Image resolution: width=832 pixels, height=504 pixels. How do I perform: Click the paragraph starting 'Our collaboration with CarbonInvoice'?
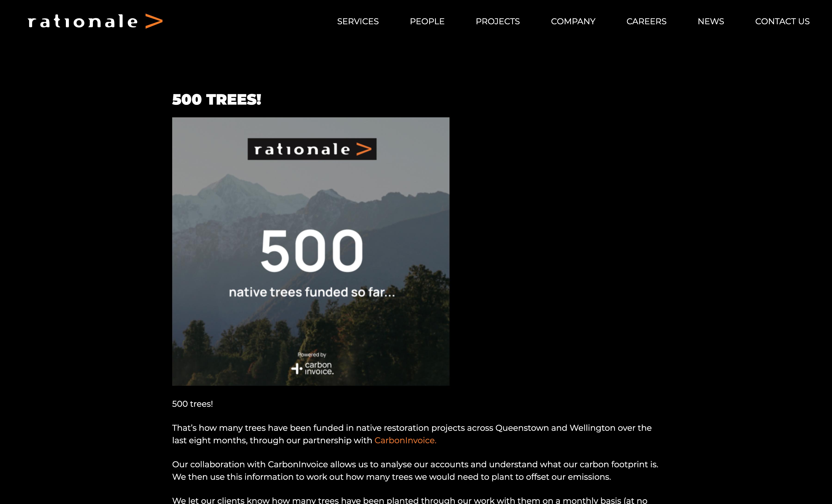click(x=415, y=471)
